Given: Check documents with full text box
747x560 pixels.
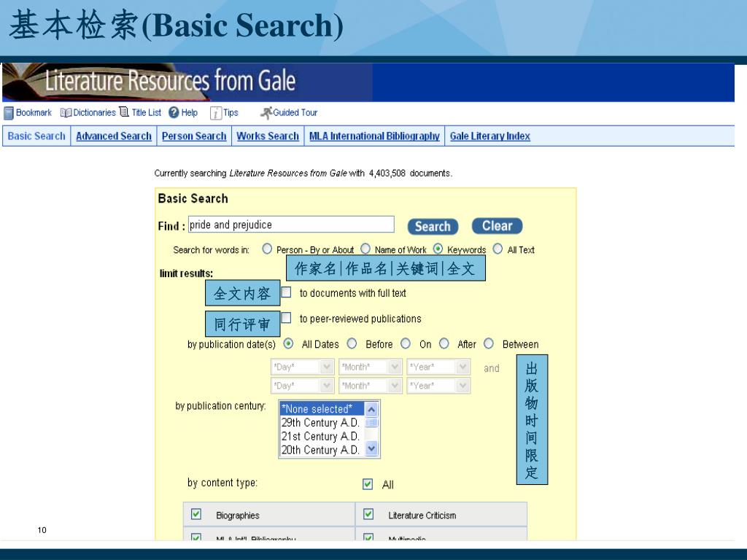Looking at the screenshot, I should coord(286,292).
